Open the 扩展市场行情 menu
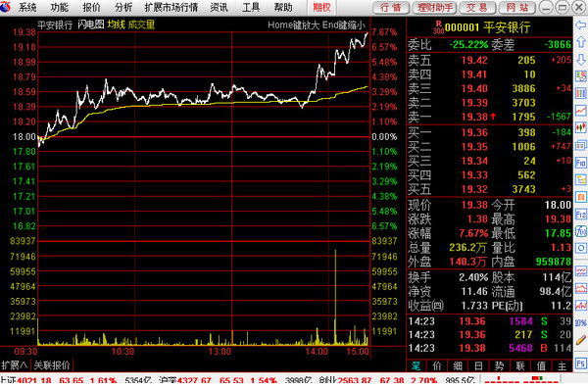Screen dimensions: 588x387 coord(171,7)
